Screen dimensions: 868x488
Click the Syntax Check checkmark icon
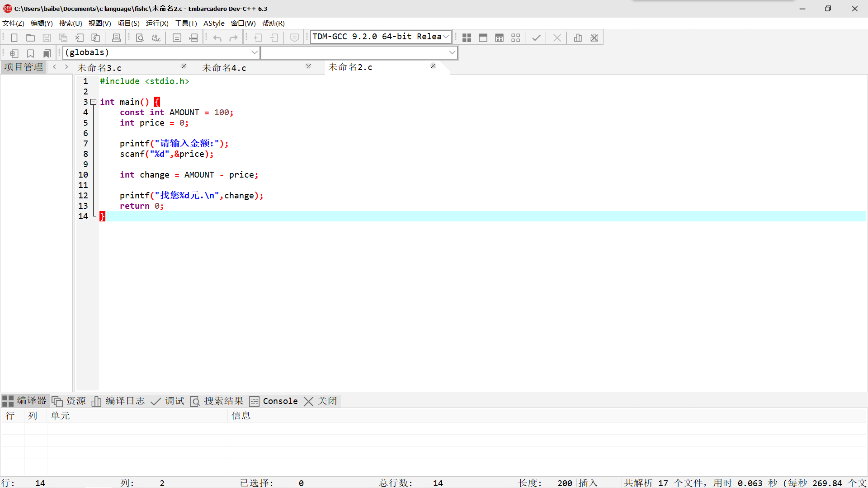click(536, 38)
